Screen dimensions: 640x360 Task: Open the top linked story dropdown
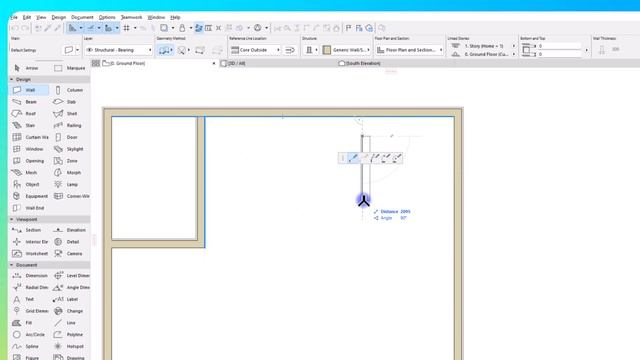[x=483, y=46]
